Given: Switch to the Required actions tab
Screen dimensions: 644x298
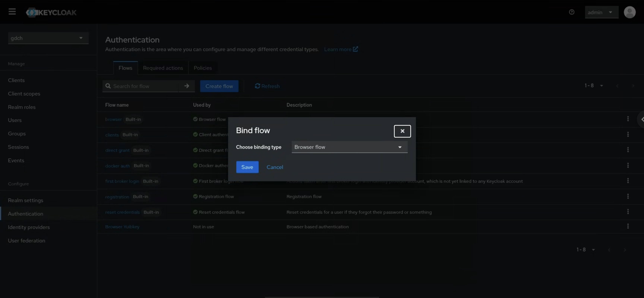Looking at the screenshot, I should click(x=163, y=68).
